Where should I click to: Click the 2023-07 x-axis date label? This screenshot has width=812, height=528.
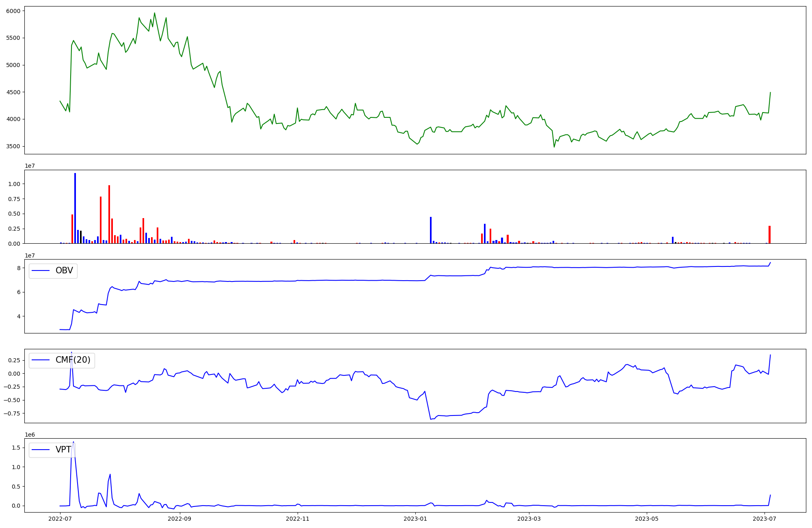764,518
